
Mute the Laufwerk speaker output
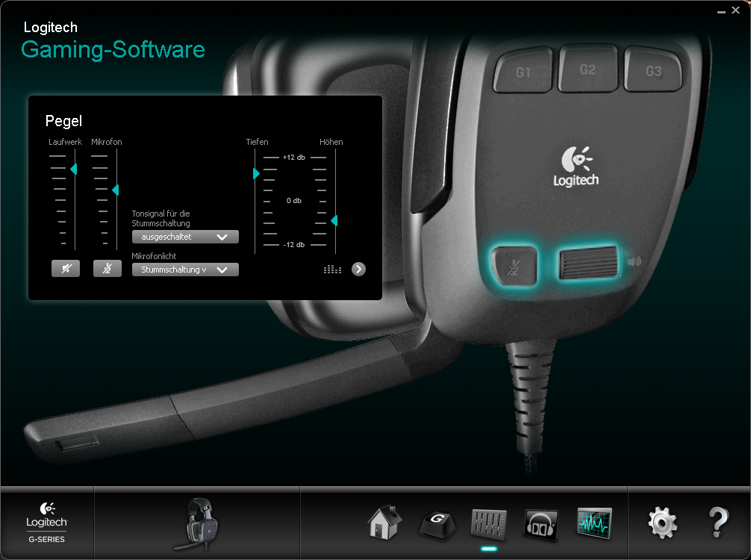coord(66,269)
